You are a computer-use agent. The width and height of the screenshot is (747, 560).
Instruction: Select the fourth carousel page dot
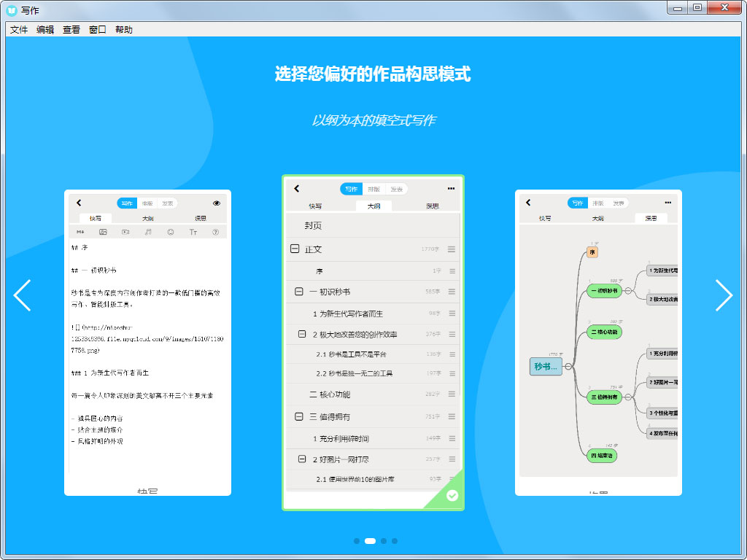click(x=395, y=541)
